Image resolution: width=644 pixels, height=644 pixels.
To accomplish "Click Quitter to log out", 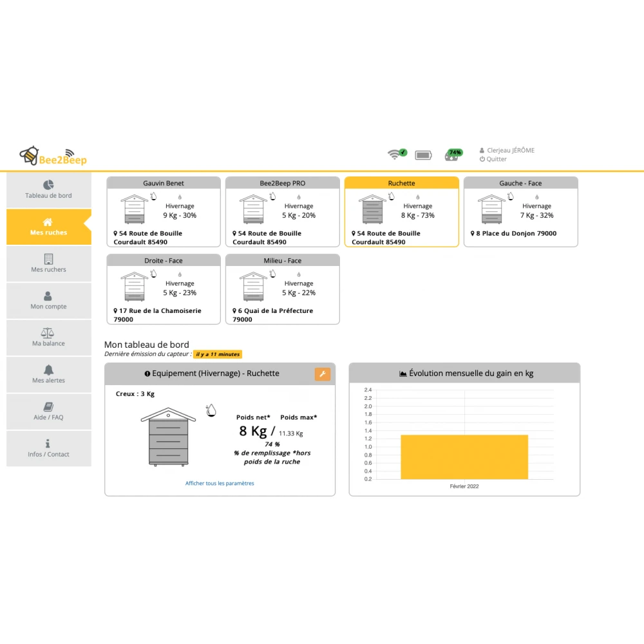I will click(496, 159).
